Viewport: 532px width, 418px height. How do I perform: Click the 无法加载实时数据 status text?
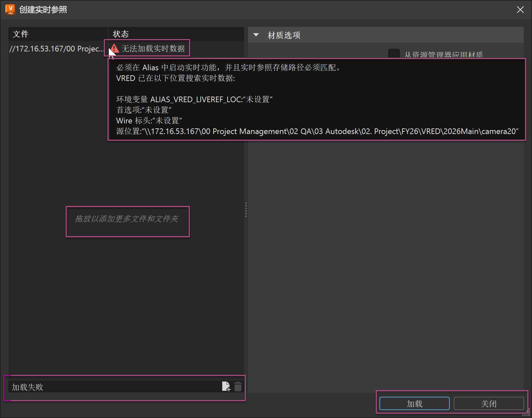coord(153,48)
